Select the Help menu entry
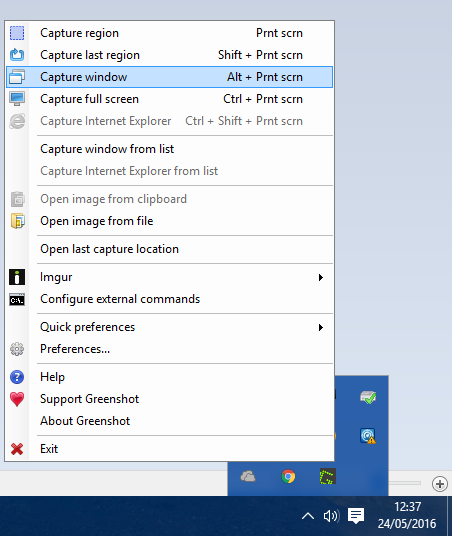 (169, 377)
